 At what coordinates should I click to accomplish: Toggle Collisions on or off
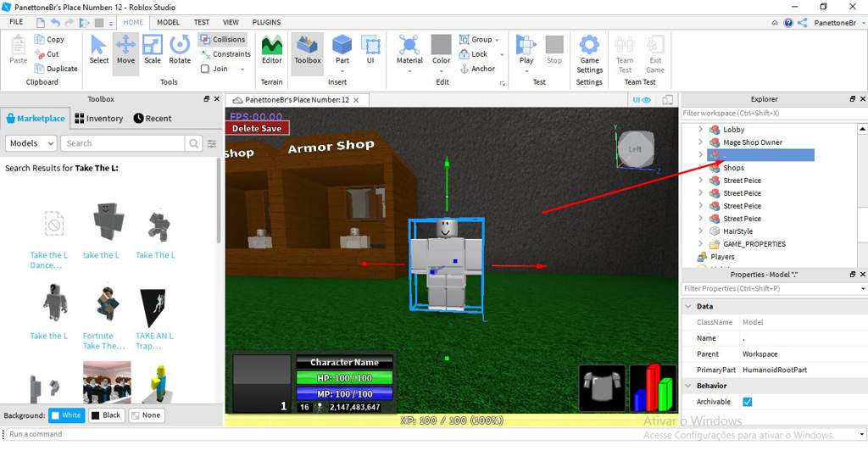(223, 39)
